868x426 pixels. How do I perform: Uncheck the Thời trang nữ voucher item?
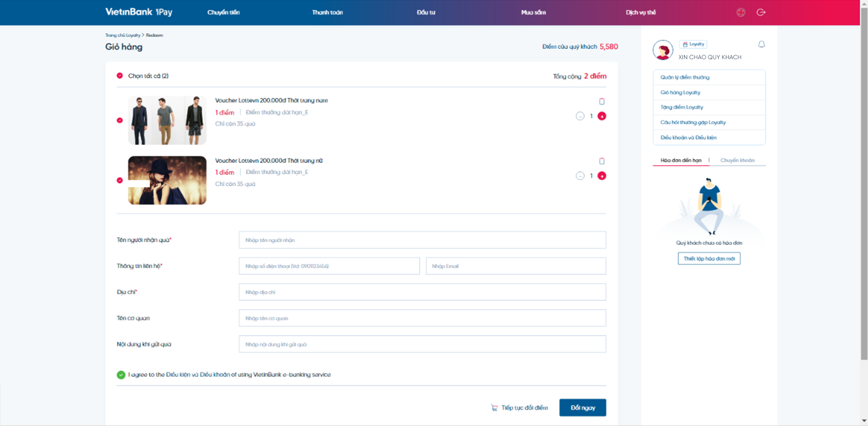119,180
